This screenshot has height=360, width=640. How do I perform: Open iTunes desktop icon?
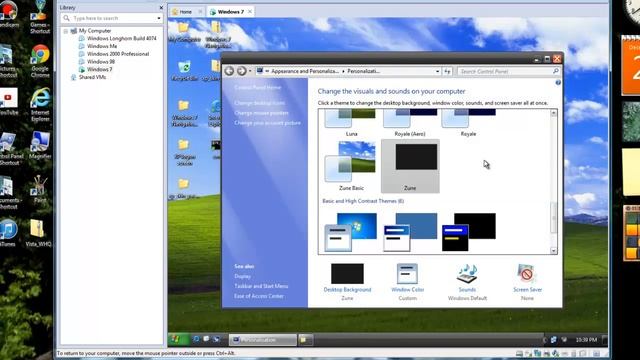[8, 233]
